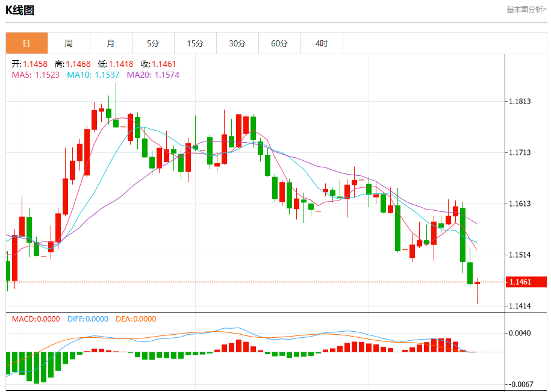Screen dimensions: 551x392
Task: Select the 周 weekly tab
Action: [69, 43]
